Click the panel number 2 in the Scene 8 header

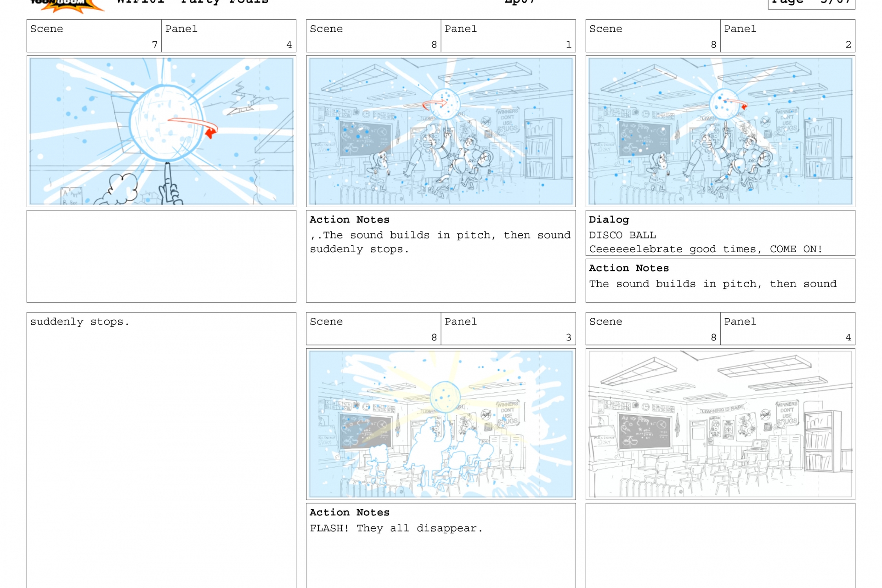[x=848, y=45]
